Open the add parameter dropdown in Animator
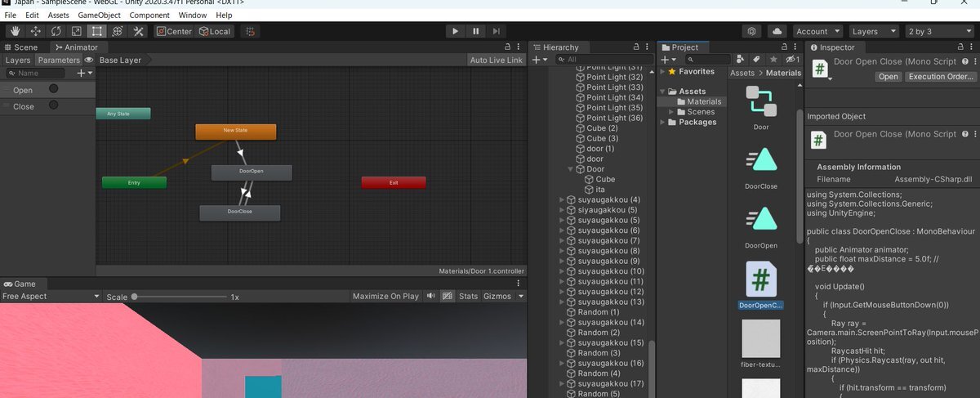This screenshot has width=980, height=398. [84, 73]
